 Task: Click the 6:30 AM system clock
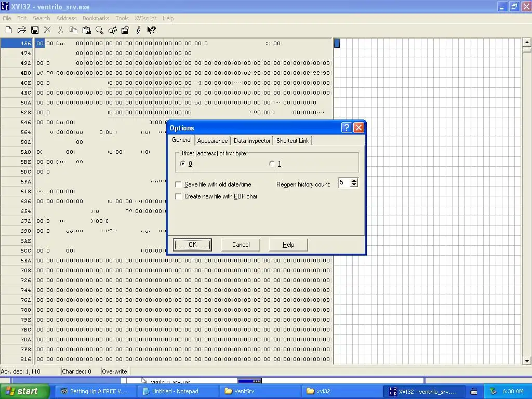tap(513, 392)
